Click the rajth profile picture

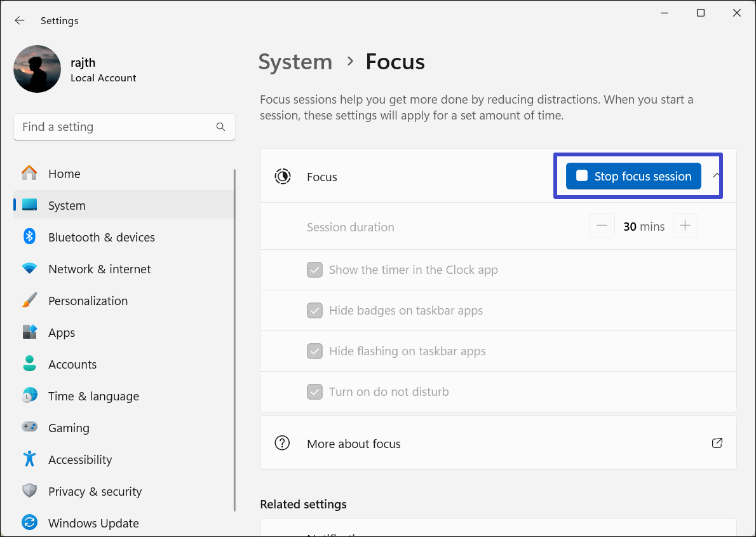click(37, 69)
